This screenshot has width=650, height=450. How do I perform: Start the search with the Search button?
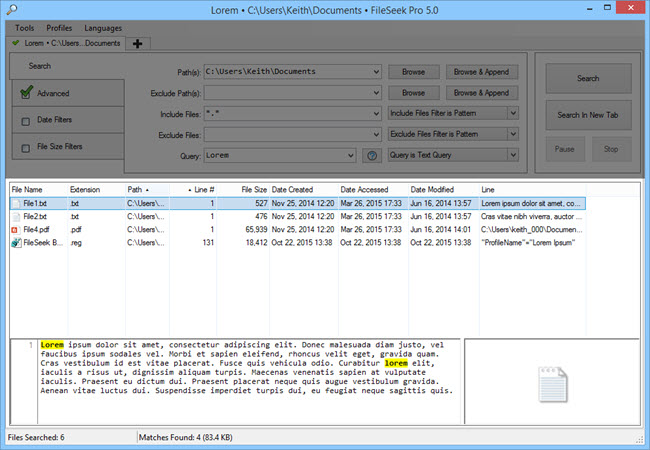click(588, 78)
